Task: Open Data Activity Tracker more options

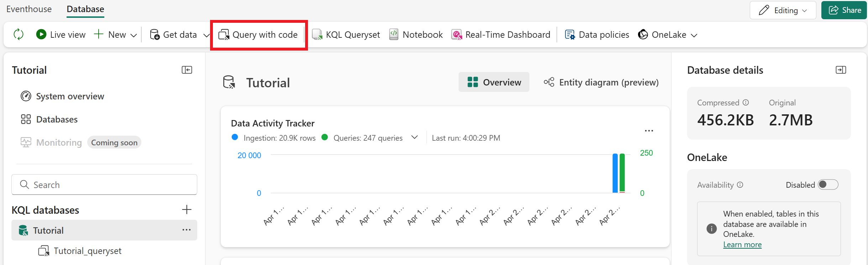Action: [x=649, y=131]
